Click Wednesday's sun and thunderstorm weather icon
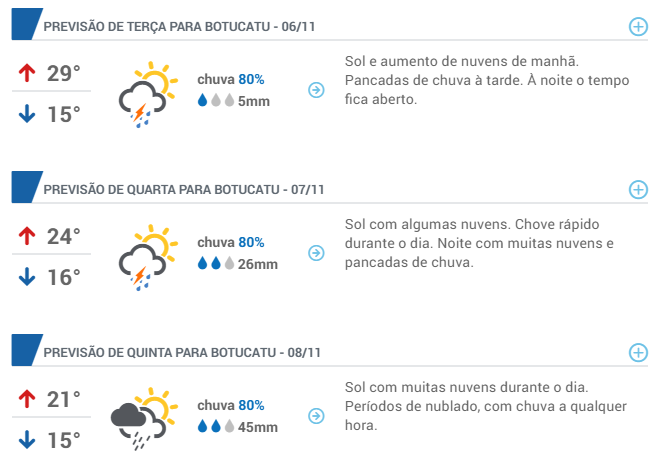 click(148, 257)
